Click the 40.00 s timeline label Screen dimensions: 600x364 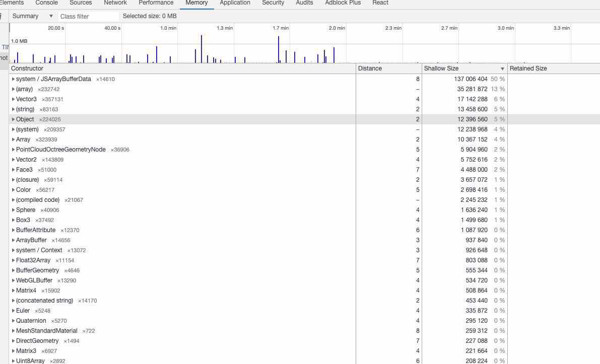(x=112, y=28)
